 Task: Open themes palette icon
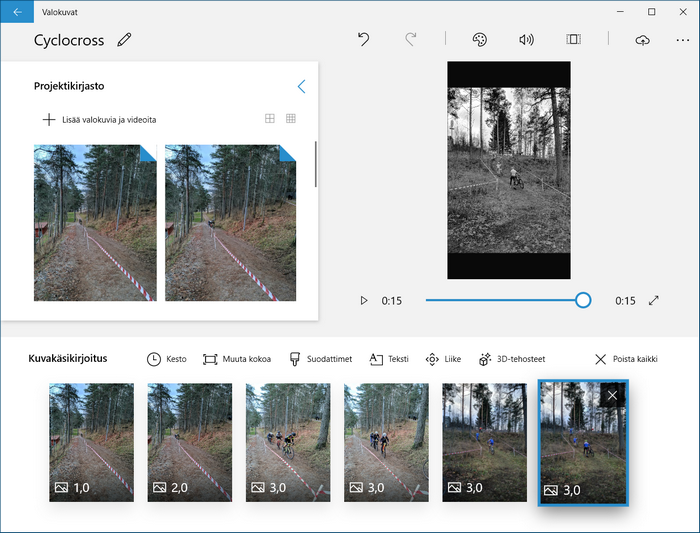[479, 40]
